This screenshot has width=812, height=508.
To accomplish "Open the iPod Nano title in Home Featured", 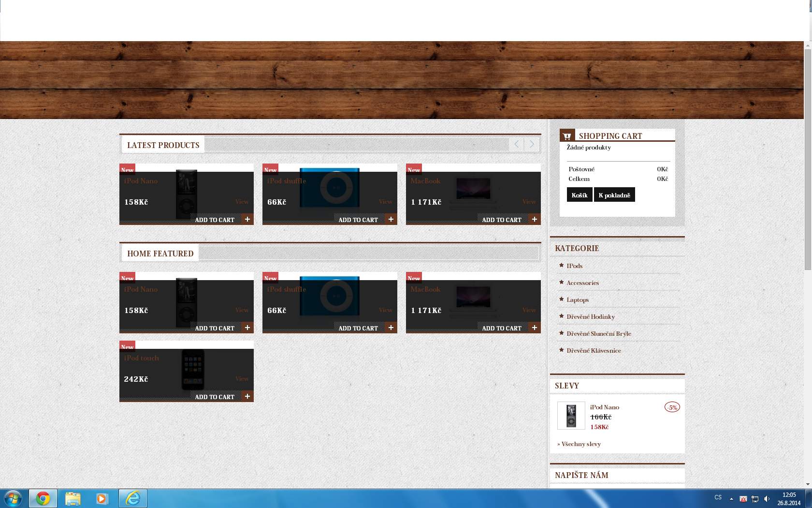I will click(x=141, y=289).
